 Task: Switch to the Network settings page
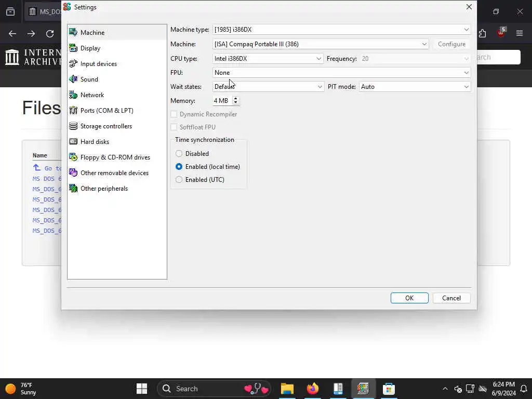(92, 95)
